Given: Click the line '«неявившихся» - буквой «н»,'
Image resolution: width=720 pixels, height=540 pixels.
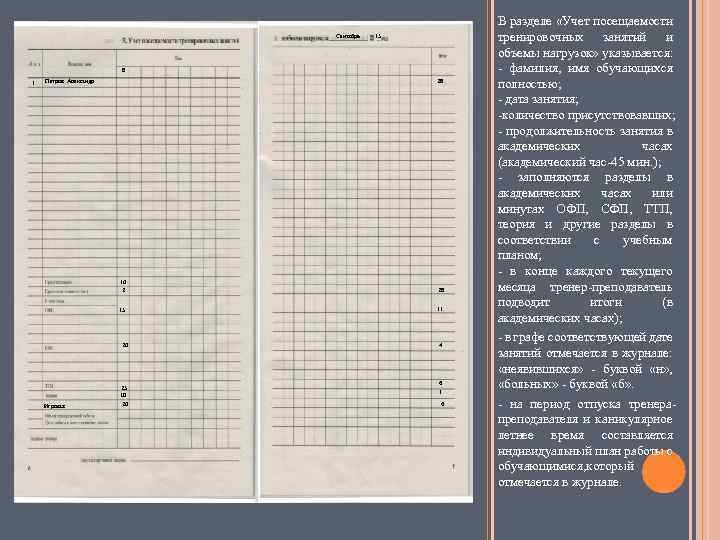Looking at the screenshot, I should (x=585, y=369).
